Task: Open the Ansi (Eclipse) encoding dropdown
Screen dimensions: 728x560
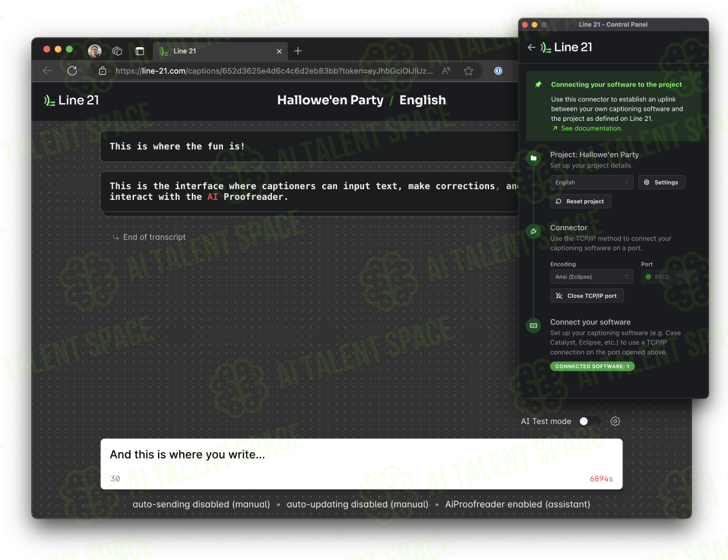Action: (x=592, y=277)
